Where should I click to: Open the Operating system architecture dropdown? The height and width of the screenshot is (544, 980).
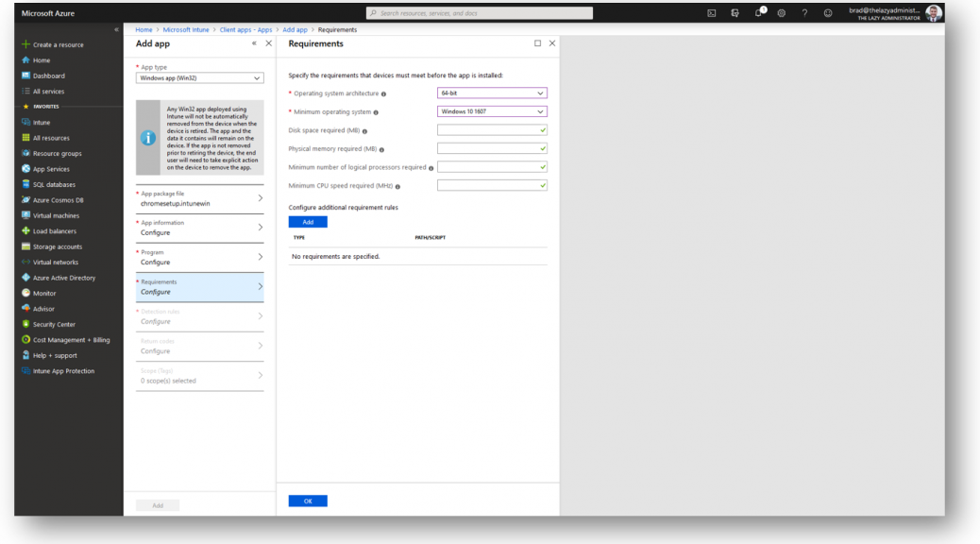point(492,93)
